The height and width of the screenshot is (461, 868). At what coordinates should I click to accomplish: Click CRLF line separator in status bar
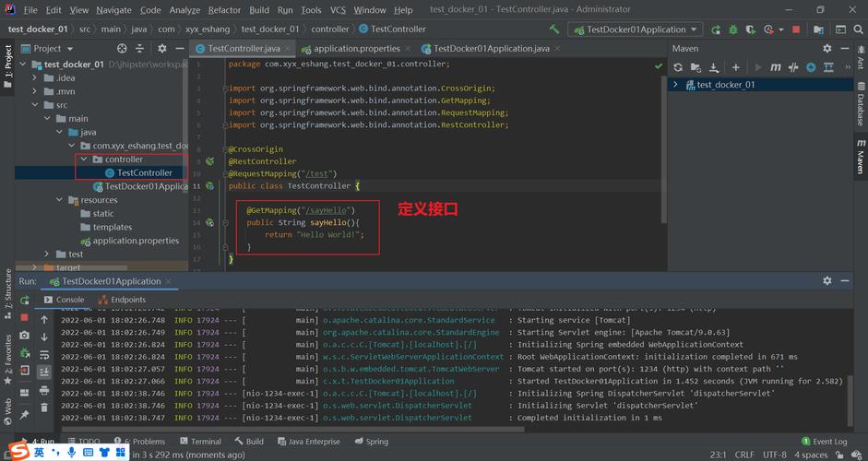pyautogui.click(x=744, y=455)
